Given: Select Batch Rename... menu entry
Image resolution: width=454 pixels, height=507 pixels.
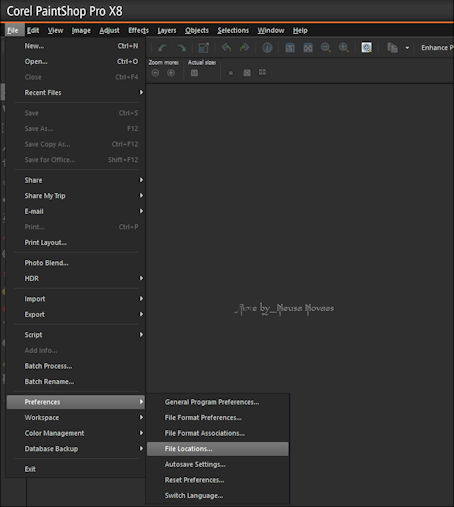Looking at the screenshot, I should [76, 381].
